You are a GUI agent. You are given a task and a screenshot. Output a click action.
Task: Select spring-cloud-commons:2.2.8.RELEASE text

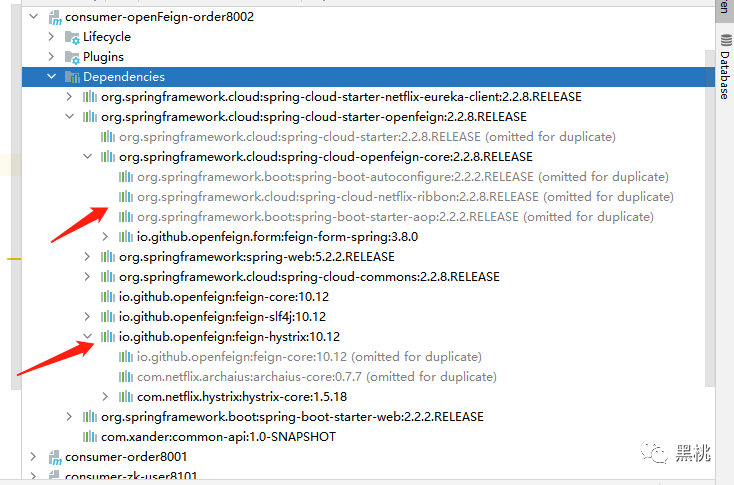pos(309,277)
